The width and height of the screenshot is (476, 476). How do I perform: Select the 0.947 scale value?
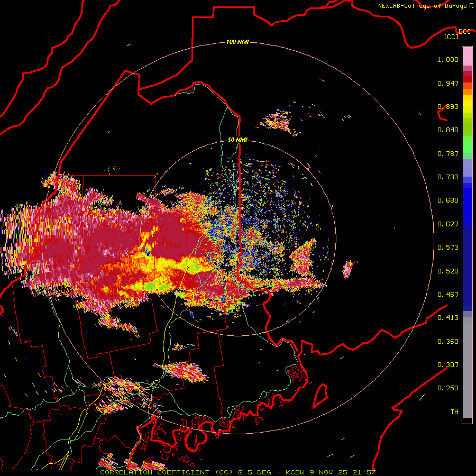pyautogui.click(x=448, y=83)
